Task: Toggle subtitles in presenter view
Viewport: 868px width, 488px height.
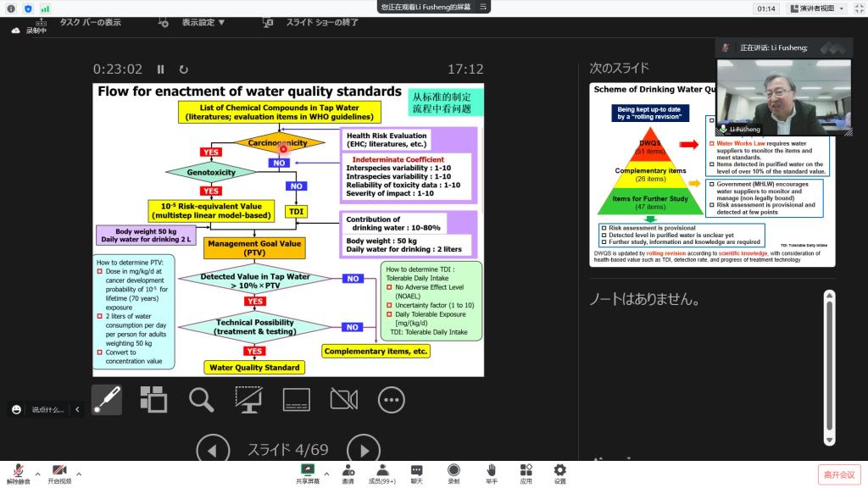Action: [x=296, y=399]
